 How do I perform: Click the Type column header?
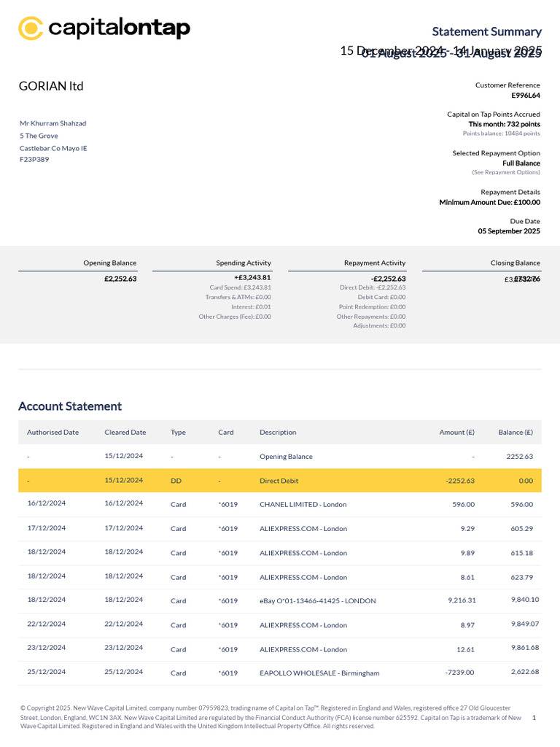point(178,433)
